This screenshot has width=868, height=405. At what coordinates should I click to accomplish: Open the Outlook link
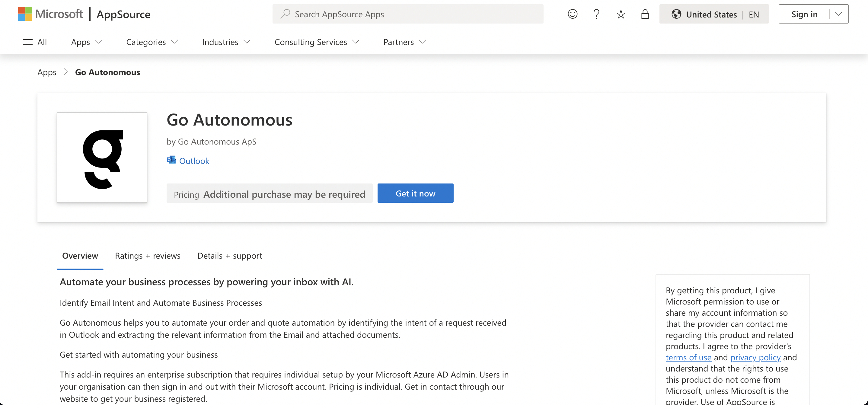(x=194, y=161)
